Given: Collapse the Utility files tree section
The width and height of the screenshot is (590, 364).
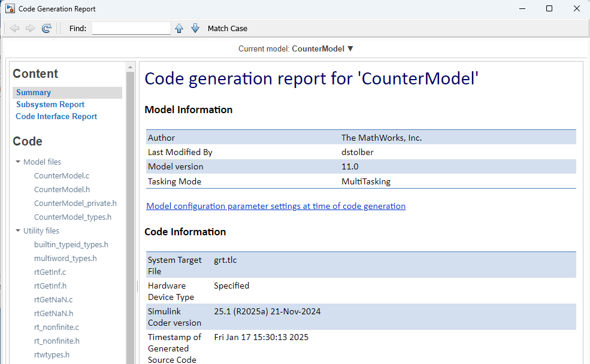Looking at the screenshot, I should point(18,230).
